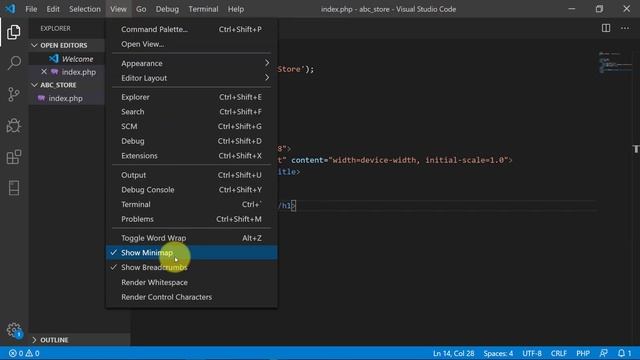The image size is (640, 360).
Task: Click the UTF-8 encoding indicator
Action: coord(532,353)
